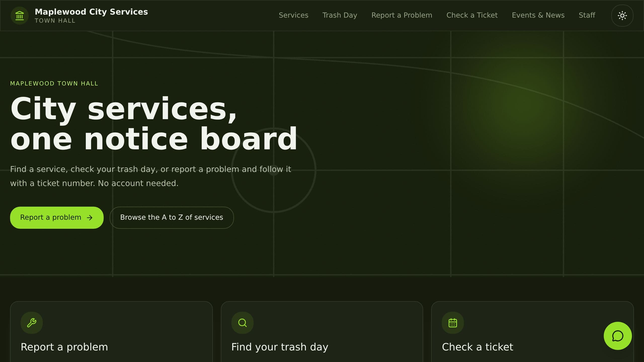644x362 pixels.
Task: Open the Find your trash day card
Action: [x=322, y=332]
